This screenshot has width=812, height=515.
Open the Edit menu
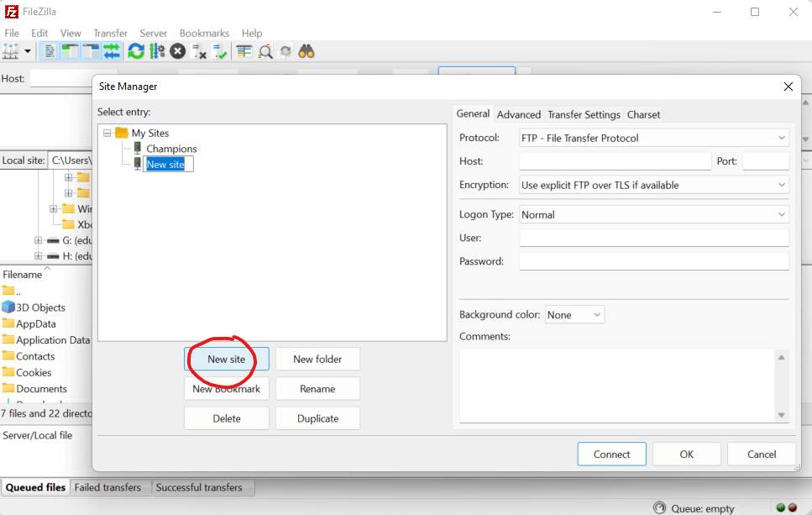click(39, 33)
